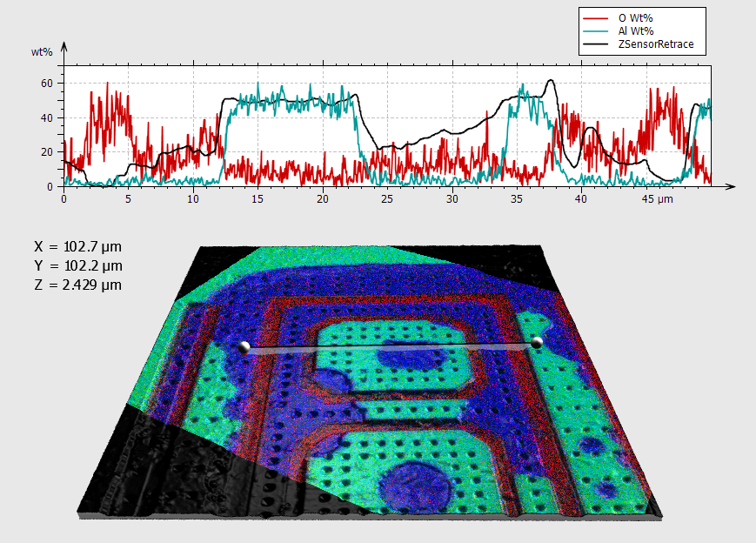Click the wt% y-axis unit label

42,52
